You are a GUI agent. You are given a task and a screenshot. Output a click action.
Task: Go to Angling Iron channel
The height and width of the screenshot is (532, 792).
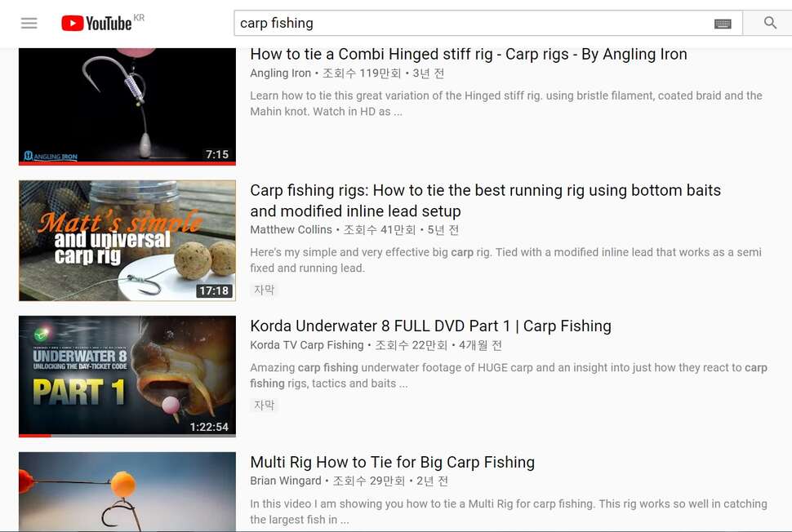coord(280,73)
